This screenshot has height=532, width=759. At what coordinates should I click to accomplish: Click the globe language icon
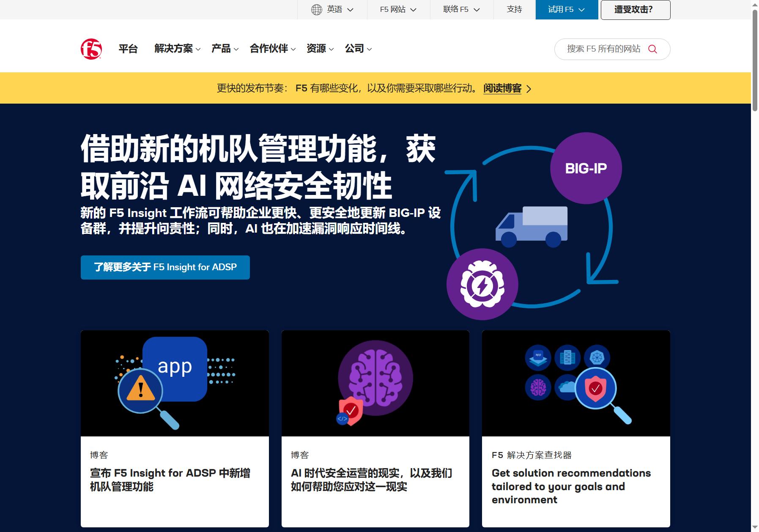click(316, 10)
